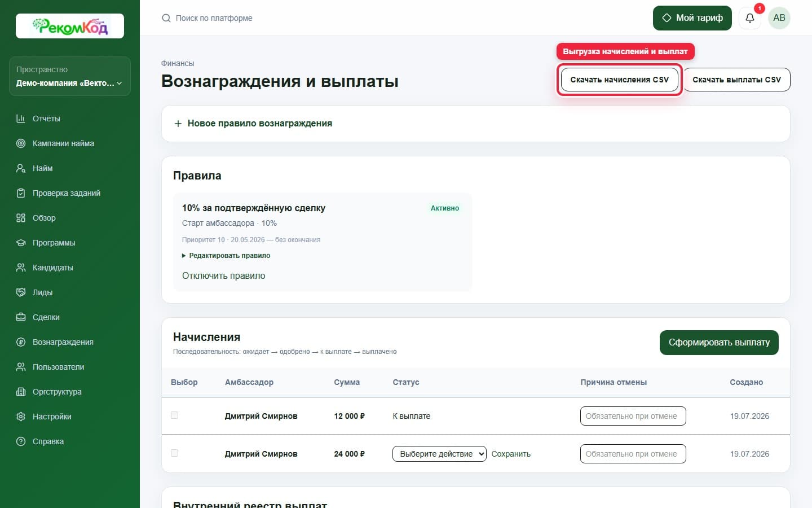This screenshot has width=812, height=508.
Task: Click Скачать начисления CSV button
Action: click(x=619, y=80)
